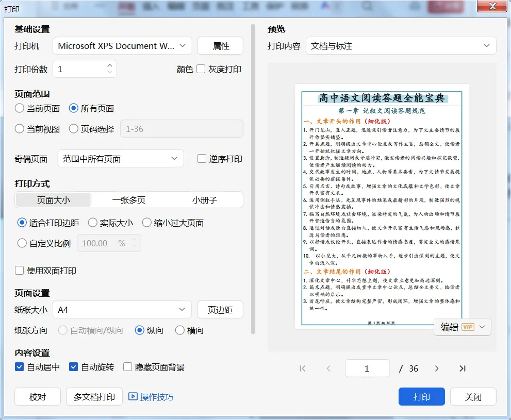Click 多文档打印 button
The width and height of the screenshot is (511, 420).
(94, 397)
